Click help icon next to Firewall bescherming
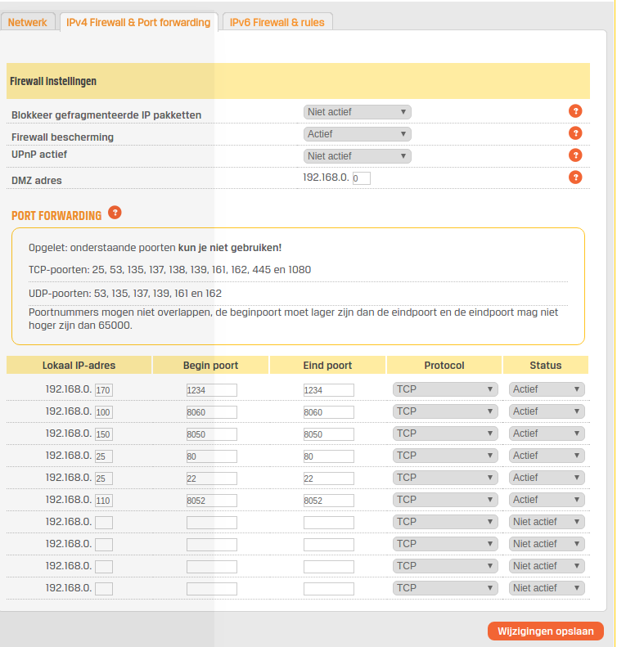Viewport: 644px width, 647px height. (575, 133)
